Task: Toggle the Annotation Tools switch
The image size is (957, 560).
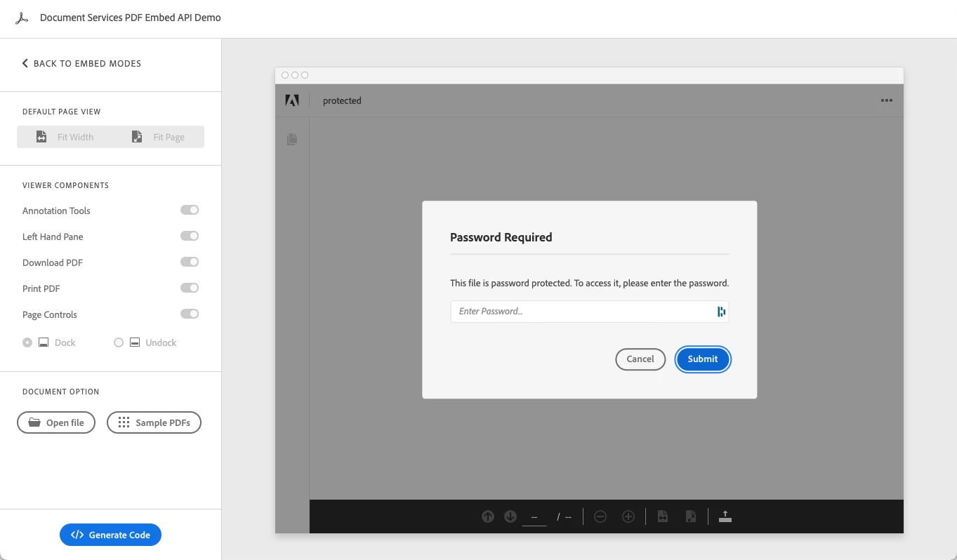Action: click(190, 210)
